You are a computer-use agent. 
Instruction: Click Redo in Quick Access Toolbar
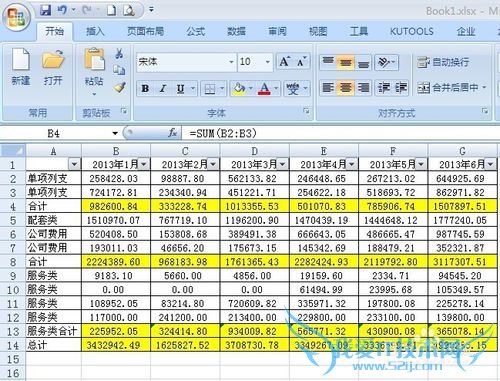point(87,10)
